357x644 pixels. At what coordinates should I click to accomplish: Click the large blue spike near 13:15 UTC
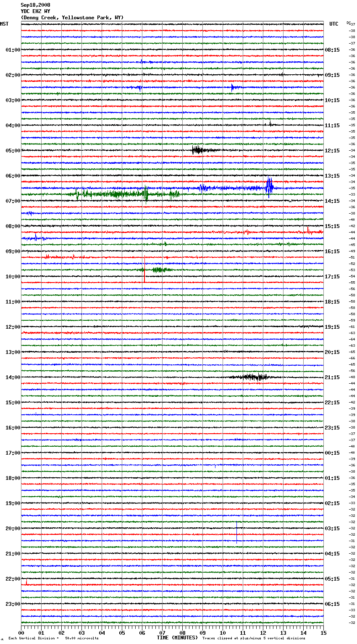click(269, 187)
